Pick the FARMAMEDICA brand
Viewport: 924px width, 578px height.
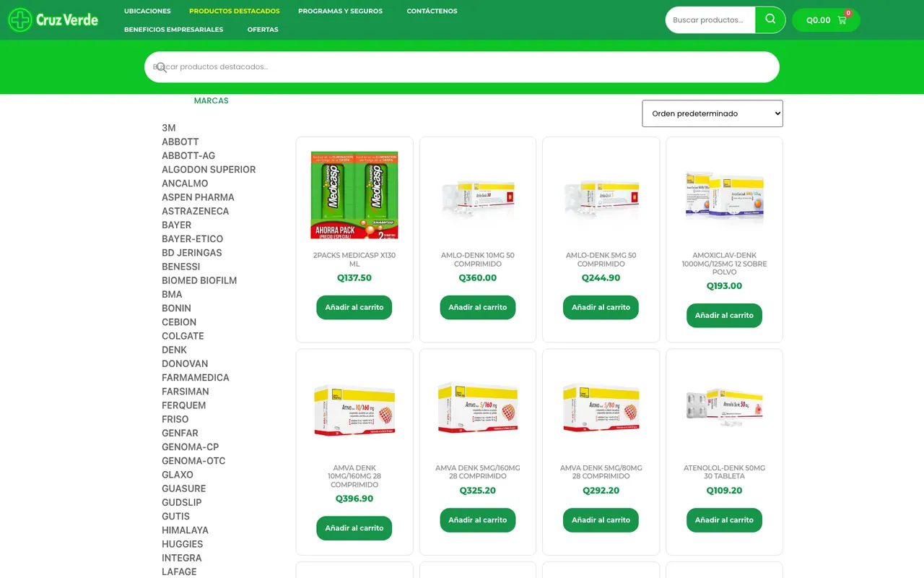click(196, 377)
